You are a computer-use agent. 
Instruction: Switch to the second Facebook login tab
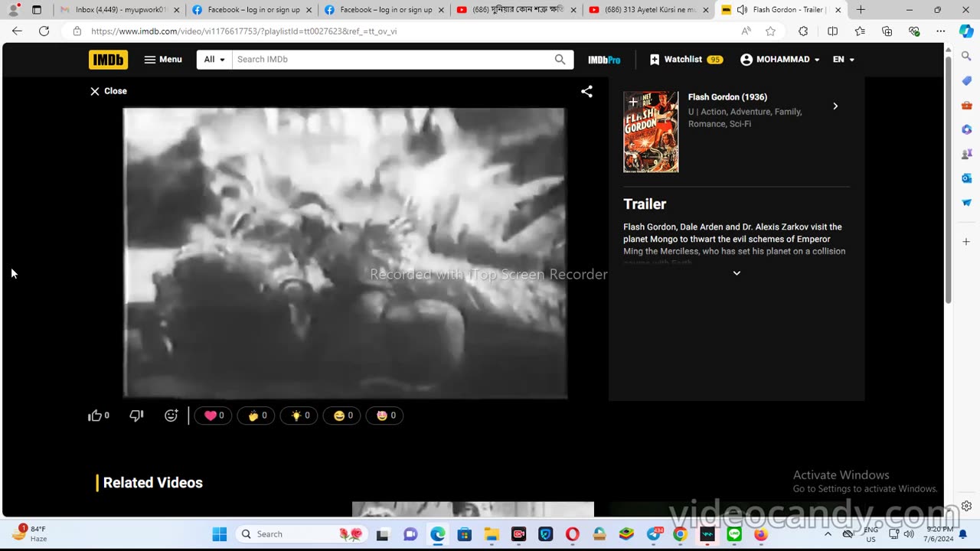pos(383,10)
